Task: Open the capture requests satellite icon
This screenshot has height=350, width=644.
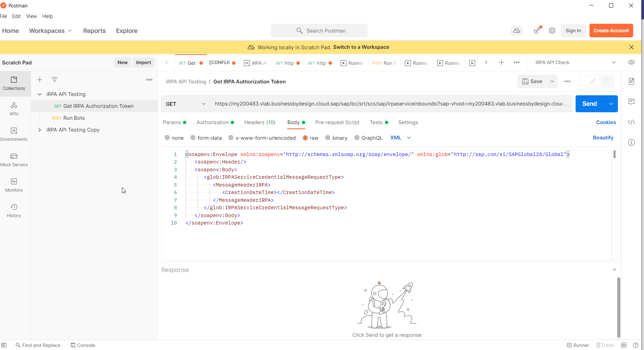Action: [x=537, y=31]
